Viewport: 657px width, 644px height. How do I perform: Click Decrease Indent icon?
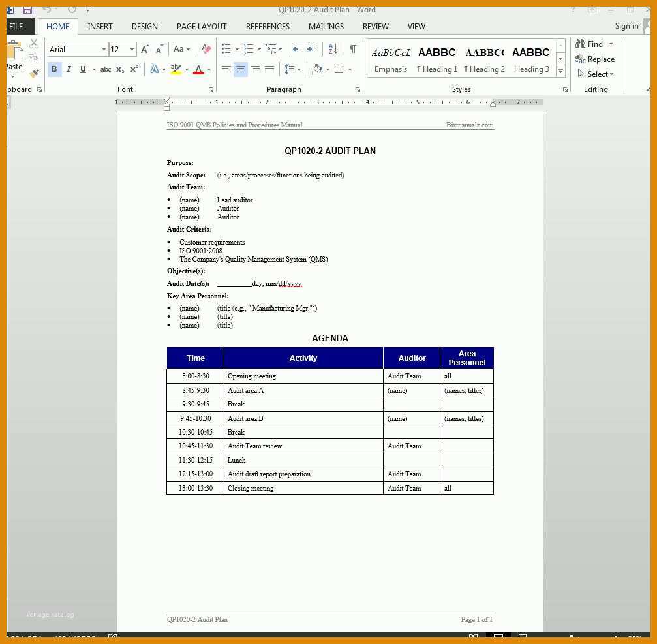point(298,49)
